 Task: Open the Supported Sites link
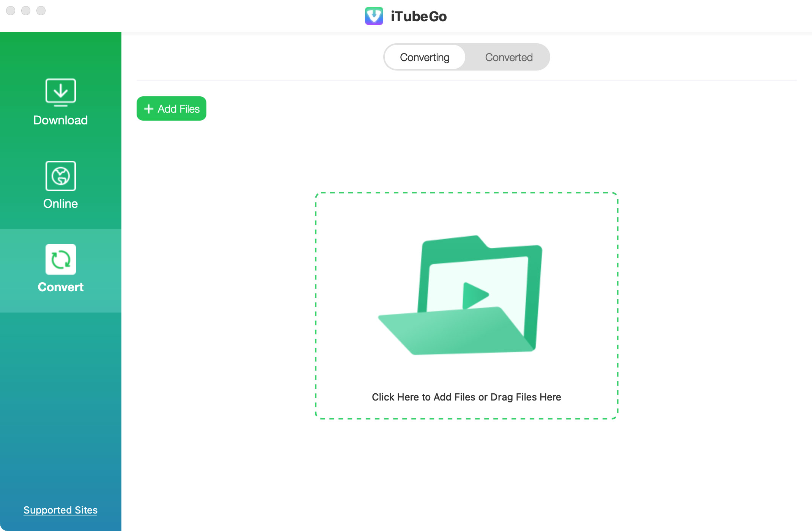61,510
